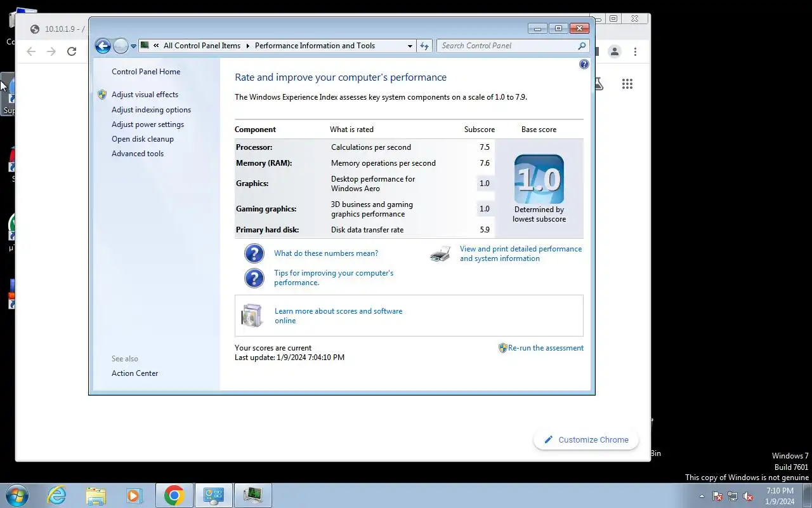Select Performance Information and Tools breadcrumb
The width and height of the screenshot is (812, 508).
click(315, 46)
